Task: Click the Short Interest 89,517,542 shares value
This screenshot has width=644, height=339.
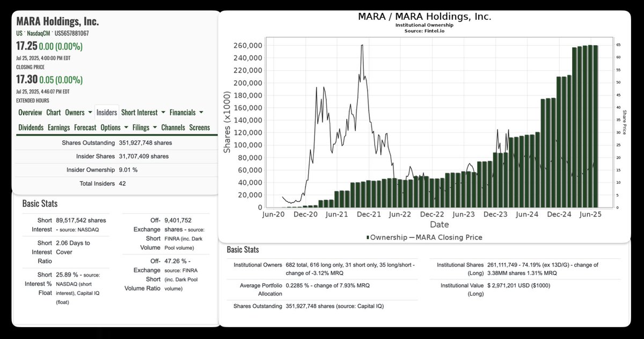Action: (x=81, y=220)
